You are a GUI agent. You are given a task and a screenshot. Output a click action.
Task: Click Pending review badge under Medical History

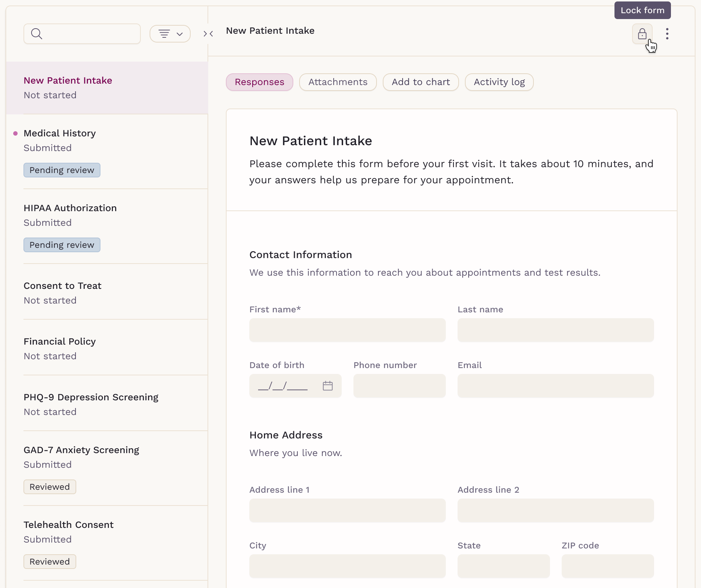point(62,170)
